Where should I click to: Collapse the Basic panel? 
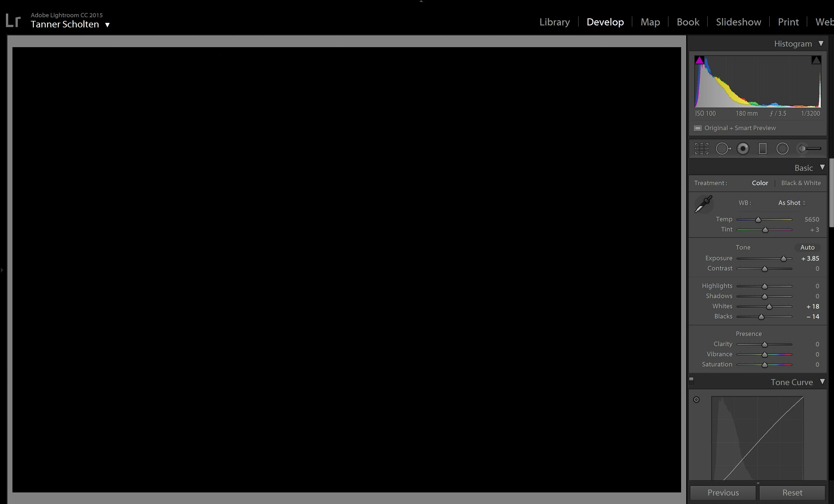pos(822,168)
